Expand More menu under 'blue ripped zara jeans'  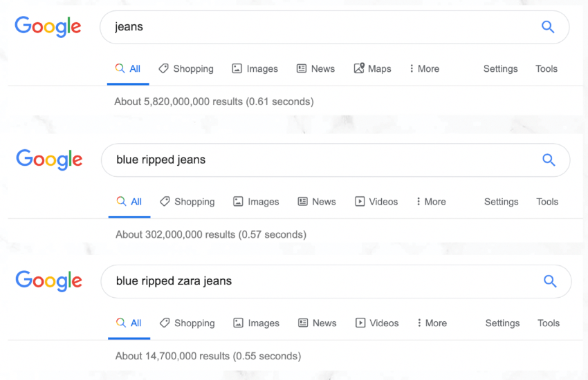click(432, 323)
